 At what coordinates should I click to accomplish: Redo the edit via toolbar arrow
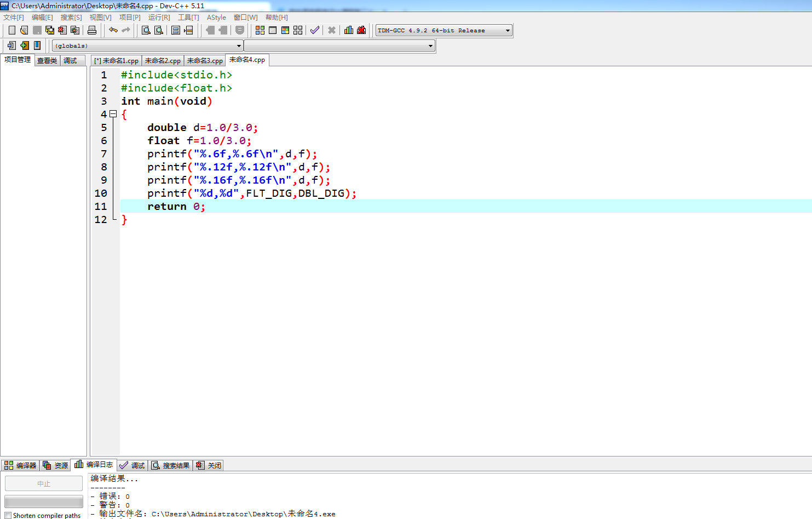(126, 30)
